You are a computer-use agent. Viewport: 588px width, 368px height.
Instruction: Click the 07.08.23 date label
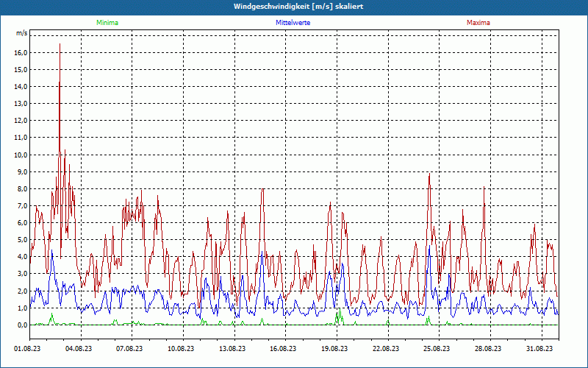[x=129, y=349]
